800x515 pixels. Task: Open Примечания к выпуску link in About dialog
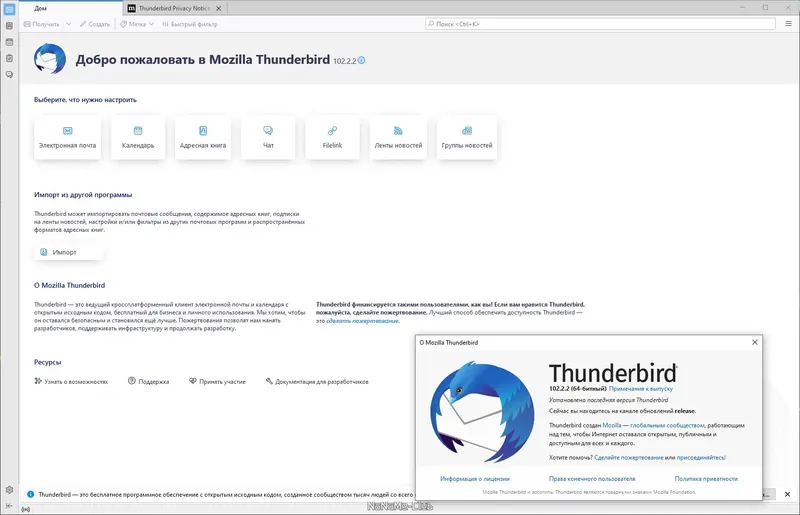point(641,388)
